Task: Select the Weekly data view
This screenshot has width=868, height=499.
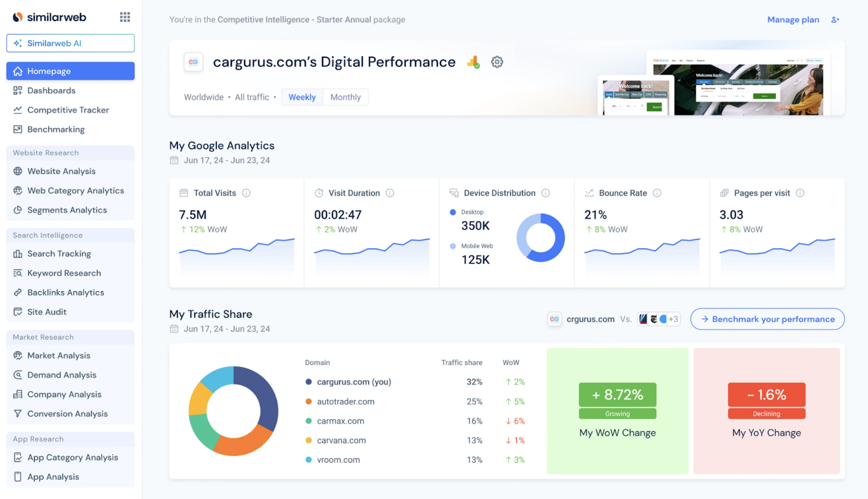Action: point(302,97)
